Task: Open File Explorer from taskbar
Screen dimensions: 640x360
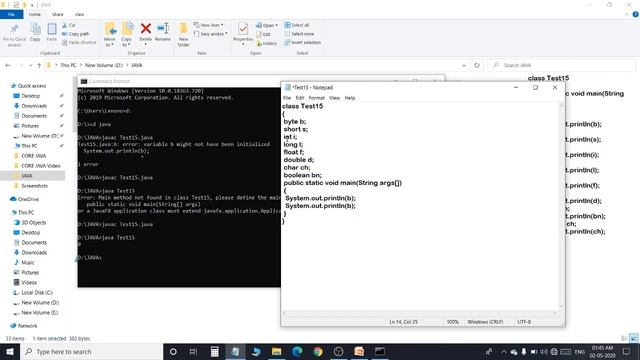Action: point(276,351)
